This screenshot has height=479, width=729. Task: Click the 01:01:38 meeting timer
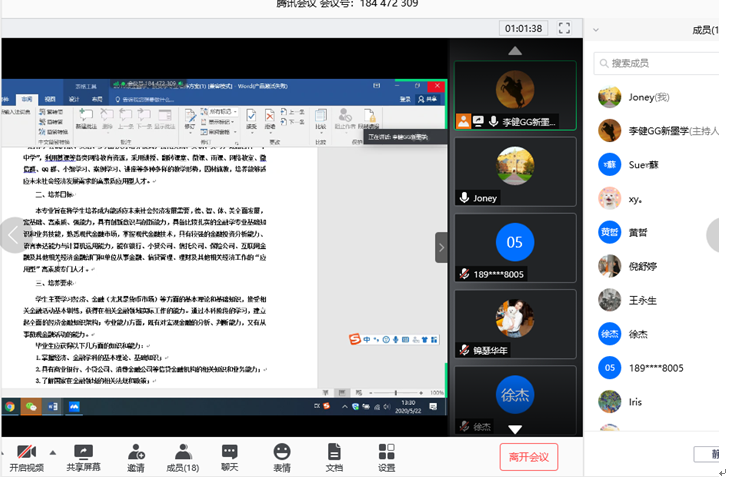click(523, 28)
